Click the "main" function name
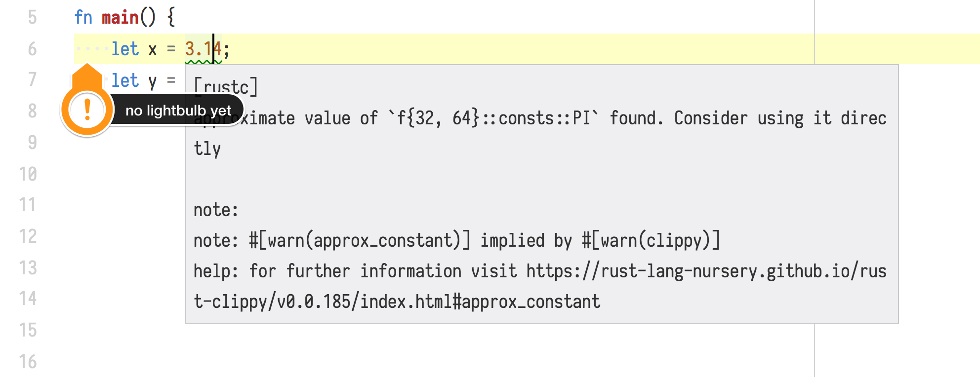The height and width of the screenshot is (377, 980). point(120,18)
